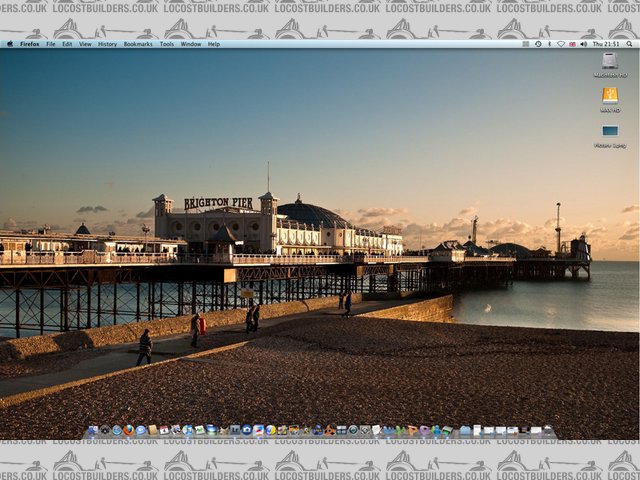Open the Tools menu
The image size is (640, 480).
pos(167,44)
